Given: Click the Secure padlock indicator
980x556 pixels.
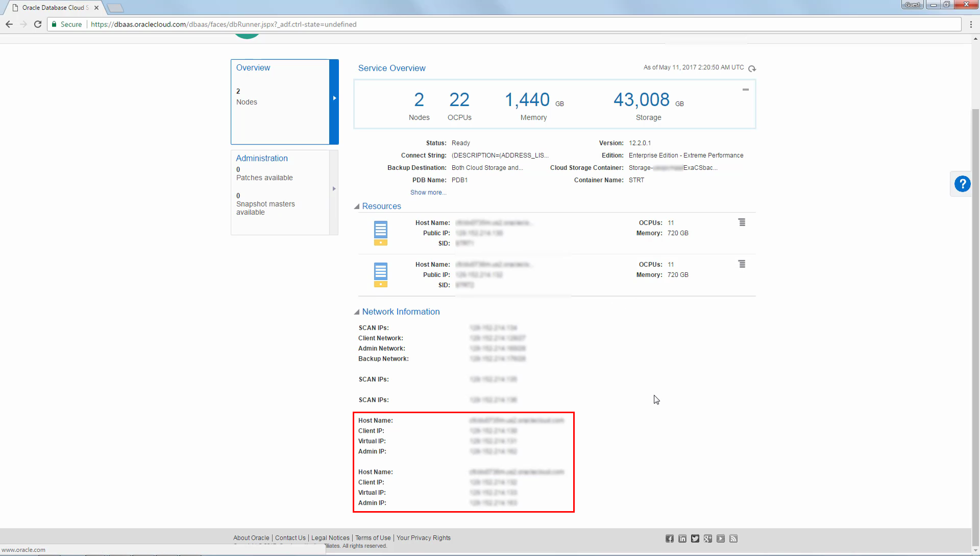Looking at the screenshot, I should [66, 24].
